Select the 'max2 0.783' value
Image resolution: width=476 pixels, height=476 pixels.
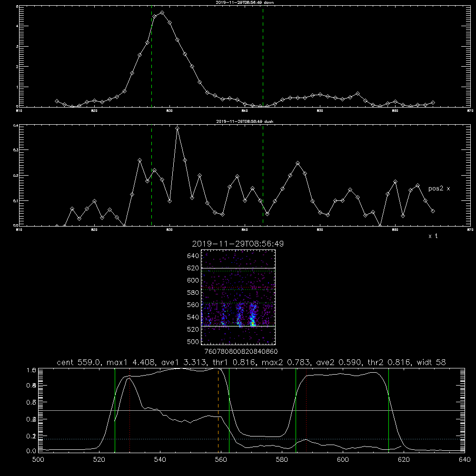[286, 362]
